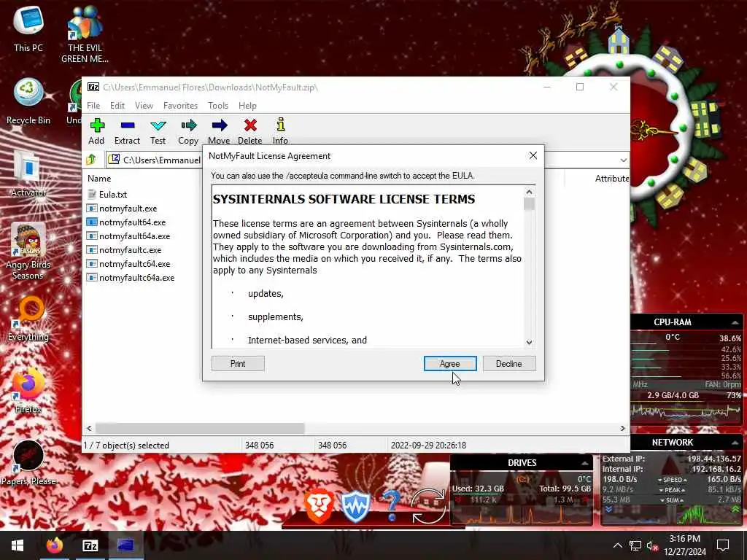This screenshot has width=747, height=560.
Task: Click the NotMyFault taskbar button
Action: click(125, 545)
